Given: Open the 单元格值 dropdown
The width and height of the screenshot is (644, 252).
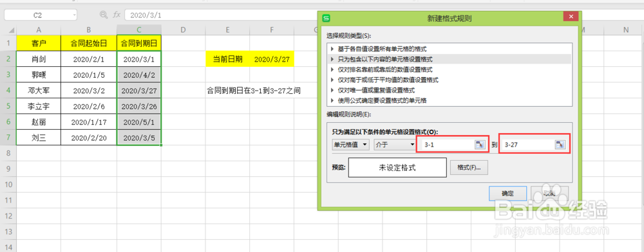Looking at the screenshot, I should [350, 144].
